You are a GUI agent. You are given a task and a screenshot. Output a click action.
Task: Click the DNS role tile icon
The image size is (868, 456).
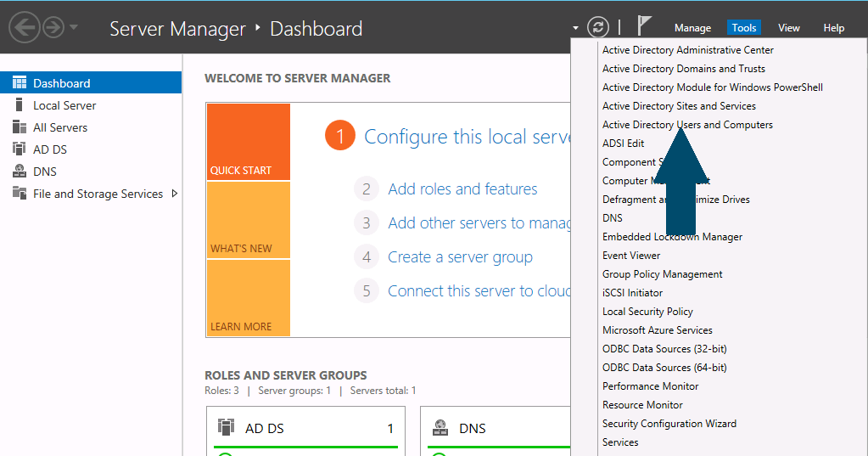(x=440, y=427)
